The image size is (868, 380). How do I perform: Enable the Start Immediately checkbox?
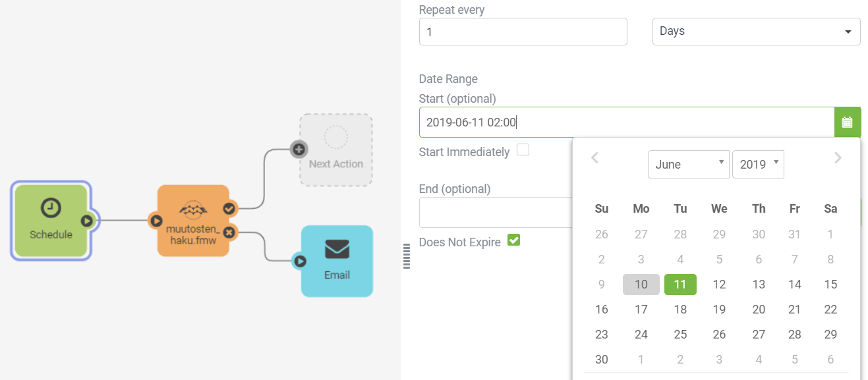tap(523, 149)
